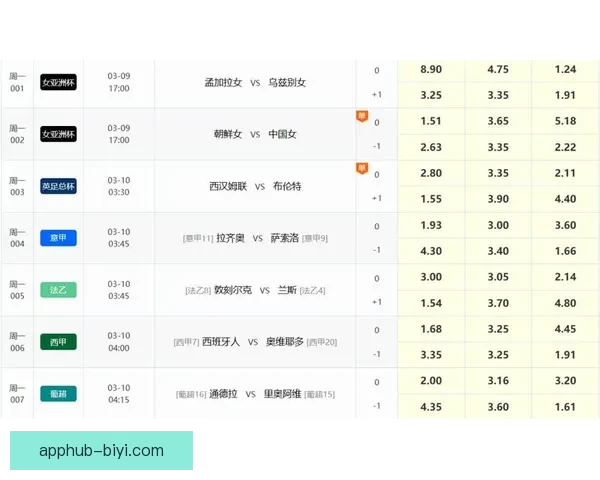Screen dimensions: 600x480
Task: Pick 2.14 odds for 兰斯 win
Action: point(565,277)
